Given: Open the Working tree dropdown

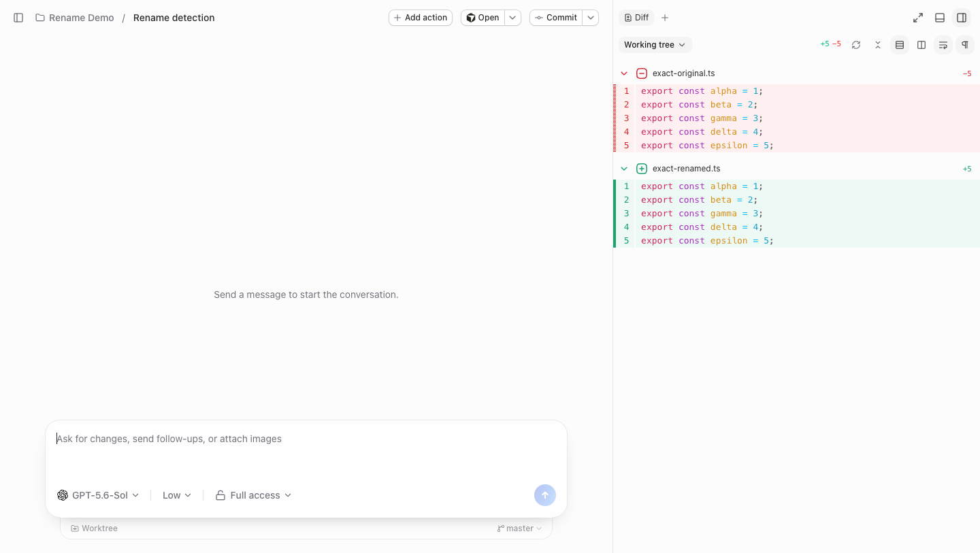Looking at the screenshot, I should tap(655, 45).
